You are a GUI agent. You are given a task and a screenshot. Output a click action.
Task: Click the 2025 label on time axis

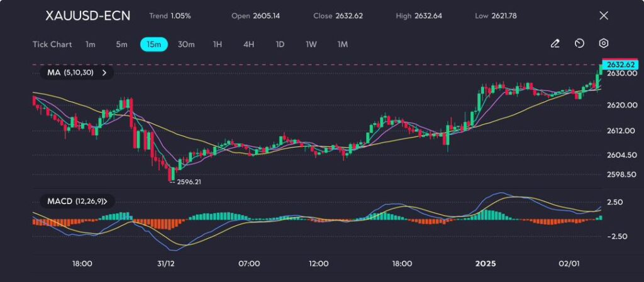(485, 264)
